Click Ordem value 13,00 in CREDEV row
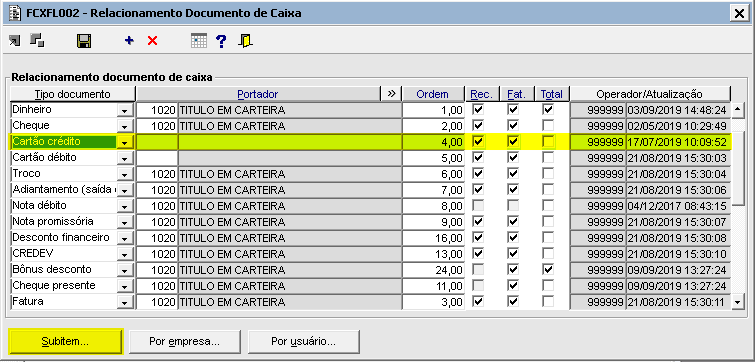 pyautogui.click(x=433, y=254)
